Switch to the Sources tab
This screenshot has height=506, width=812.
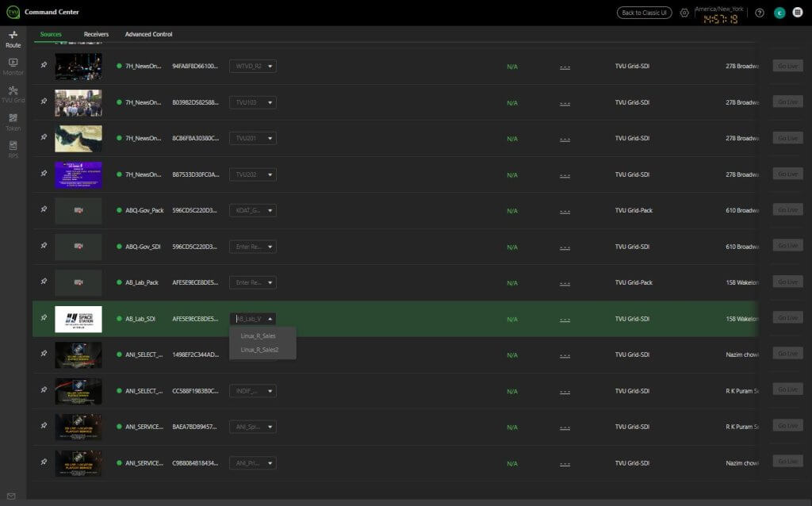click(51, 34)
